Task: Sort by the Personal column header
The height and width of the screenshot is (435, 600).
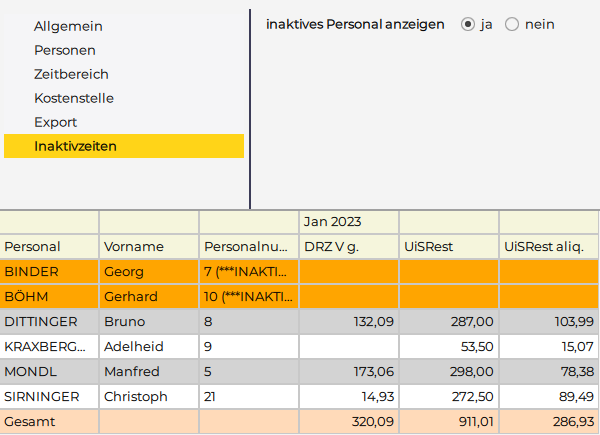Action: point(33,246)
